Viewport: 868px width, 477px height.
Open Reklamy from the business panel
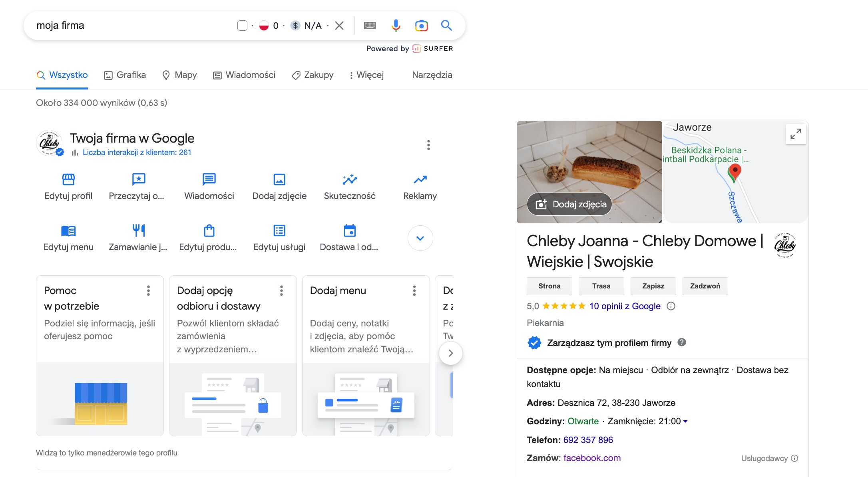click(419, 180)
